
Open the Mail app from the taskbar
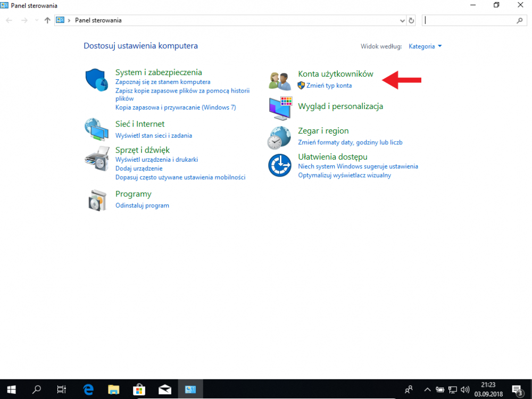click(x=164, y=389)
